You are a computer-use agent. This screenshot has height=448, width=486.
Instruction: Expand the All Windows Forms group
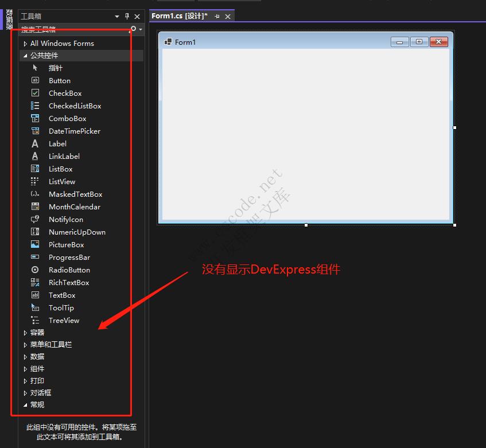click(x=25, y=44)
